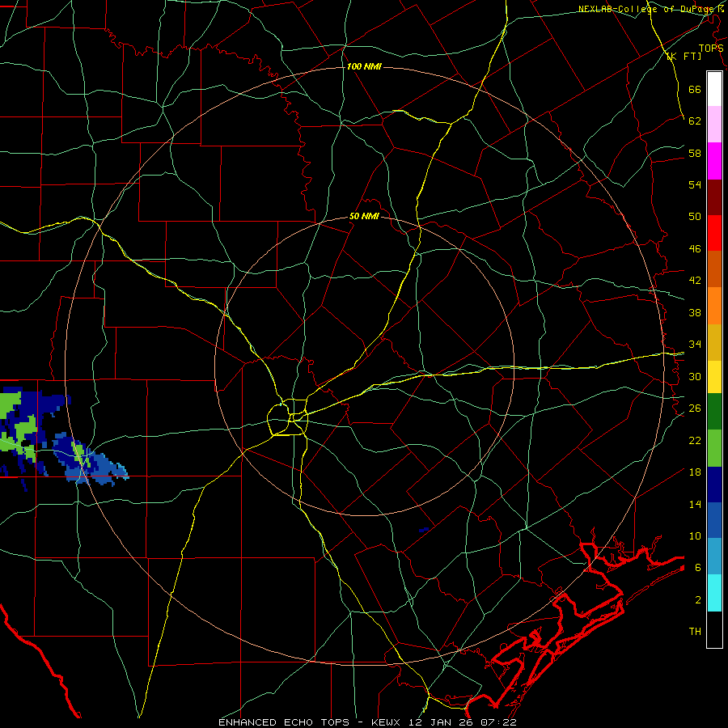Click the bright red legend swatch near 46
728x728 pixels.
[x=714, y=233]
